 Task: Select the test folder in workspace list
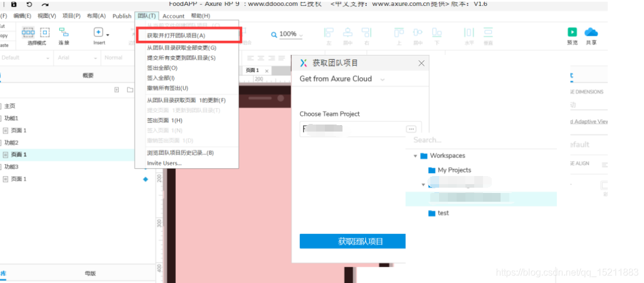pos(443,213)
